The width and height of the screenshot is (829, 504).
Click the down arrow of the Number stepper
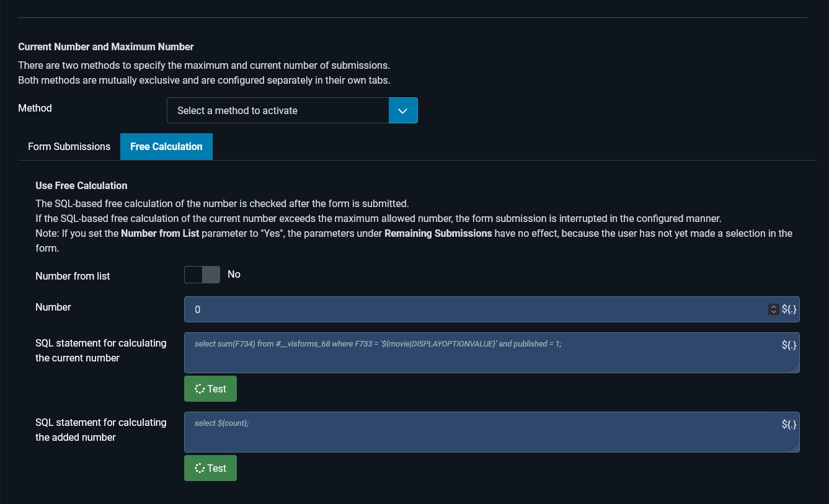(773, 312)
